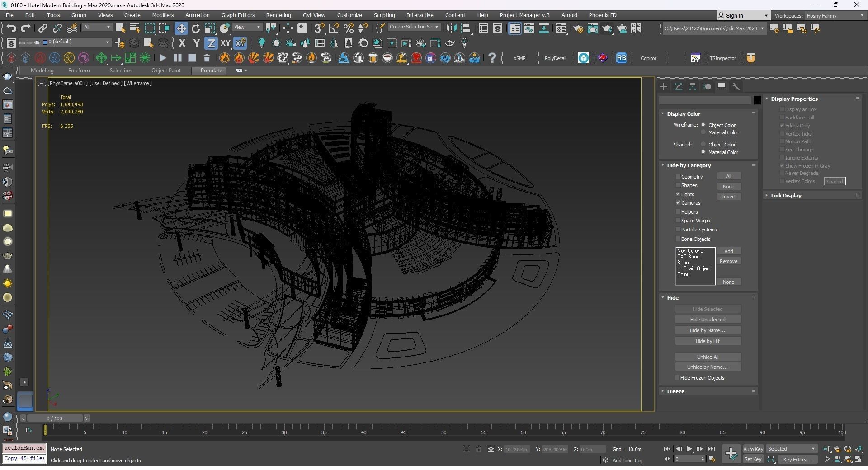Expand the Freeze rollout
868x470 pixels.
[x=675, y=391]
